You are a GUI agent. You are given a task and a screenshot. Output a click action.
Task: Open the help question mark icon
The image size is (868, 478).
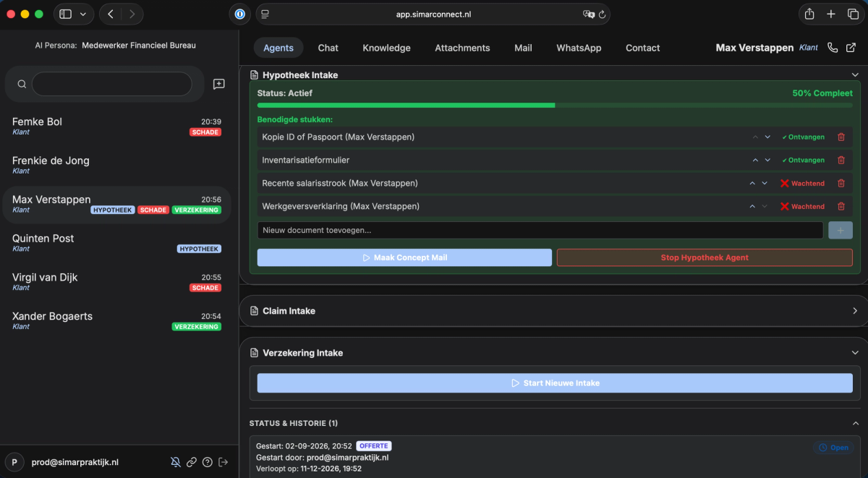click(x=208, y=462)
